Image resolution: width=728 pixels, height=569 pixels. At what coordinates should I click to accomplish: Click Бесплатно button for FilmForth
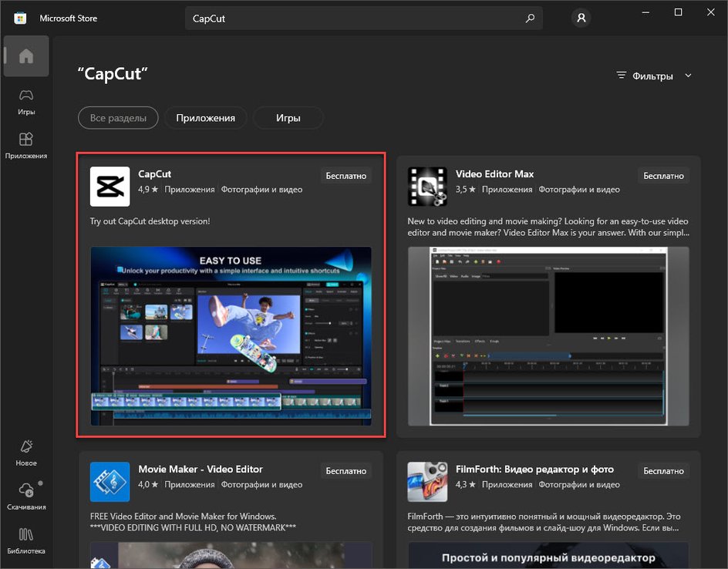point(663,471)
